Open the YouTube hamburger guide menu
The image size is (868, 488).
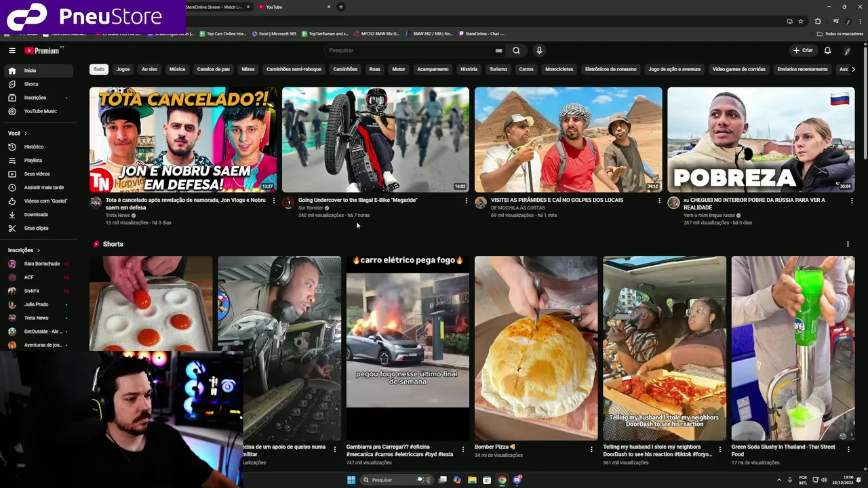[12, 50]
